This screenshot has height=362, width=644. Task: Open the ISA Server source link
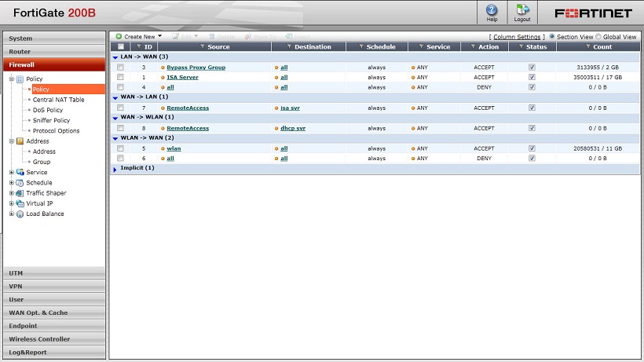(182, 77)
